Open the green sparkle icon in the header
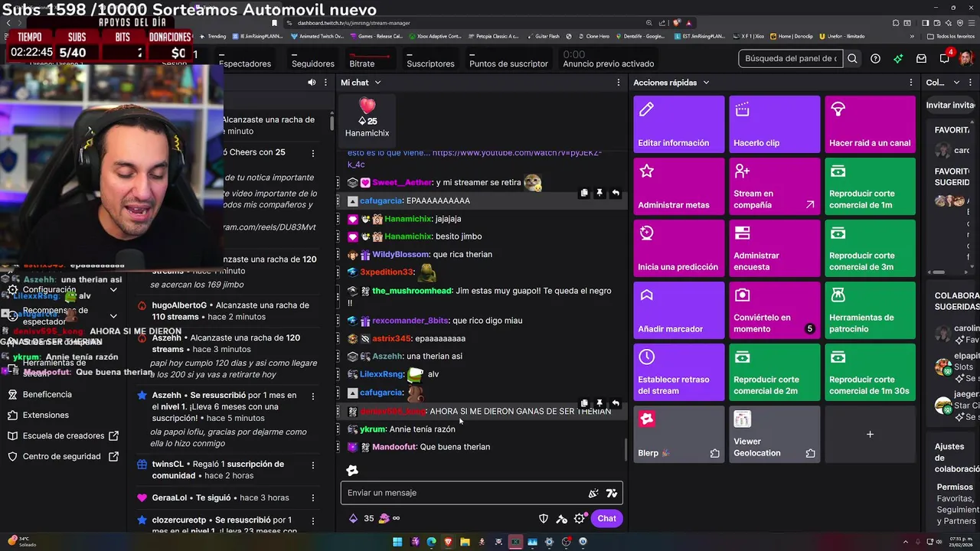This screenshot has height=551, width=980. (898, 58)
